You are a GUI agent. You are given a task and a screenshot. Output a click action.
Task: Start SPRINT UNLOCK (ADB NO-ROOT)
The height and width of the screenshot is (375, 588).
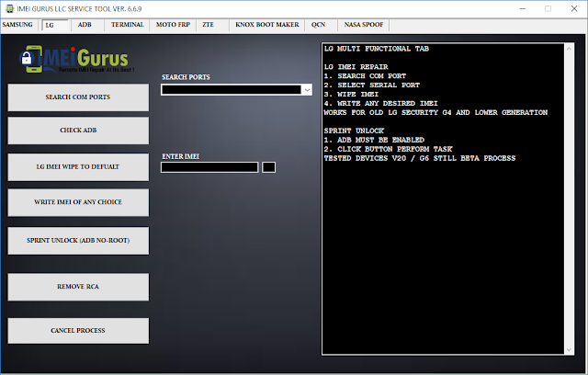click(78, 241)
